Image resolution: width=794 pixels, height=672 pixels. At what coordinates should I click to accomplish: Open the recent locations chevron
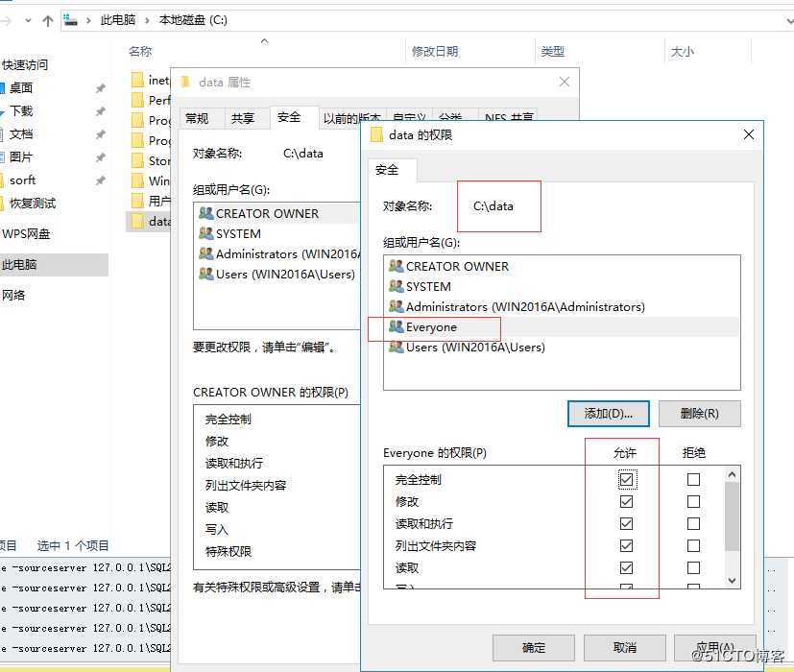[x=28, y=21]
